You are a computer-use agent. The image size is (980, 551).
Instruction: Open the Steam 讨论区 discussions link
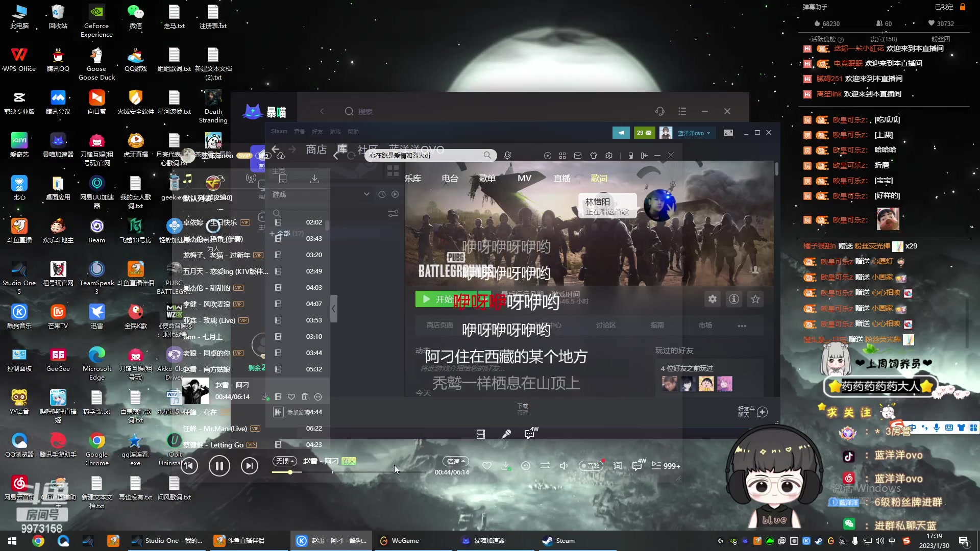606,325
